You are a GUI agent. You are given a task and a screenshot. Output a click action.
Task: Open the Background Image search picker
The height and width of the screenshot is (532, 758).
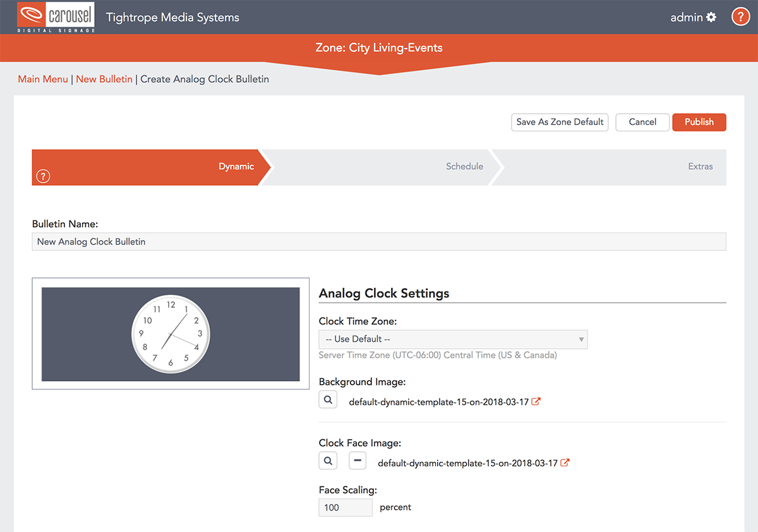[328, 399]
